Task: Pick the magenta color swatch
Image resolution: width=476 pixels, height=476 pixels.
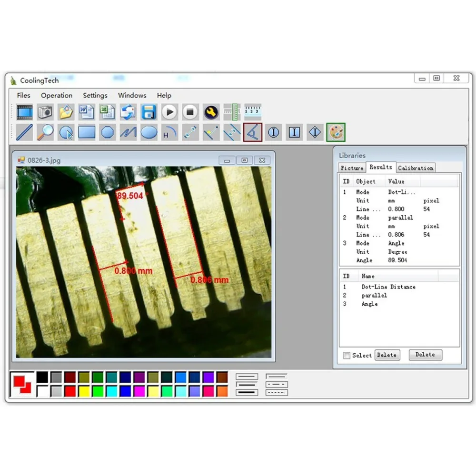Action: [x=139, y=391]
